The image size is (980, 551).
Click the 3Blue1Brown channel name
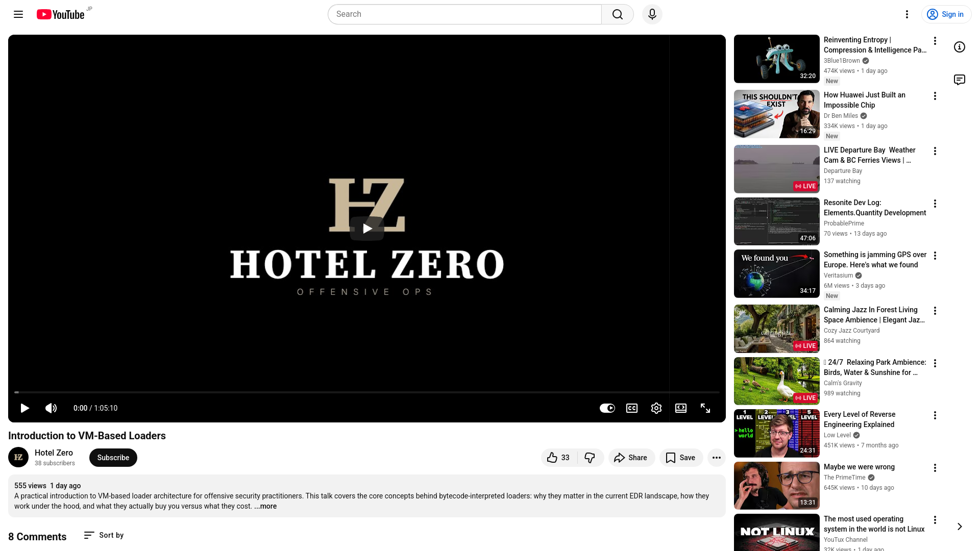click(x=842, y=61)
